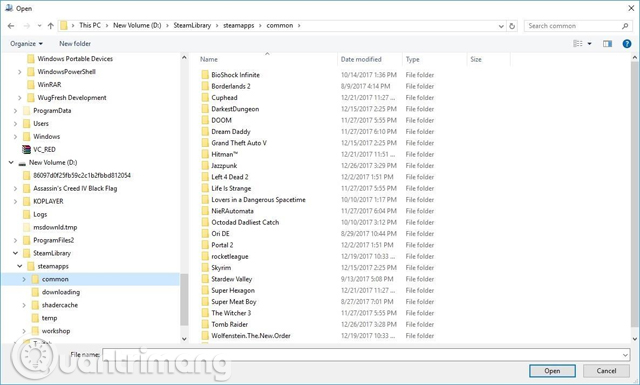Select New Volume (D:) breadcrumb
This screenshot has height=385, width=640.
coord(137,25)
